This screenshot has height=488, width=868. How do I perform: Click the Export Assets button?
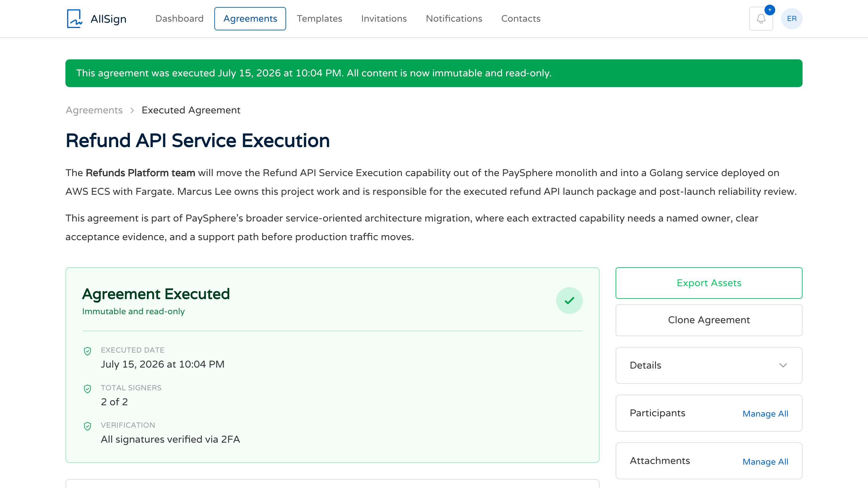[709, 283]
